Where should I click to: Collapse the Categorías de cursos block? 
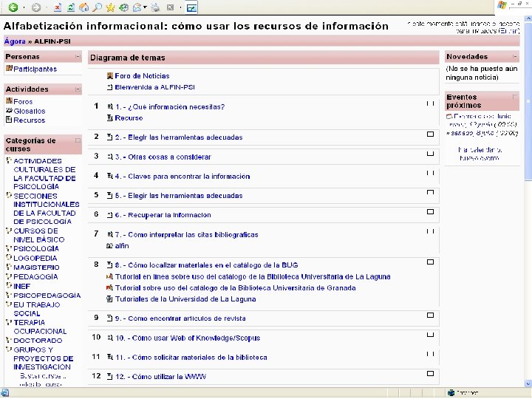click(x=78, y=140)
